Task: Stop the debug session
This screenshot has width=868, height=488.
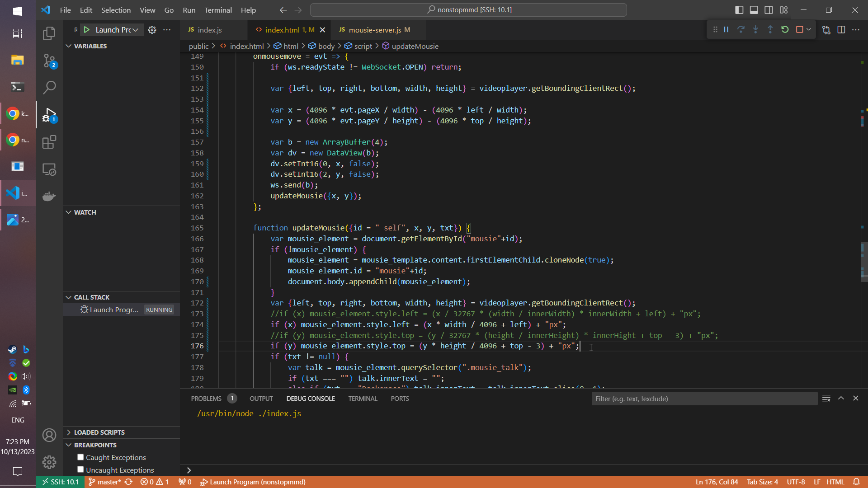Action: point(799,30)
